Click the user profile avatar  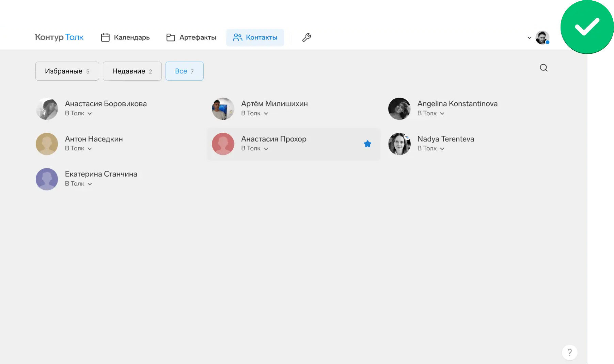(542, 37)
